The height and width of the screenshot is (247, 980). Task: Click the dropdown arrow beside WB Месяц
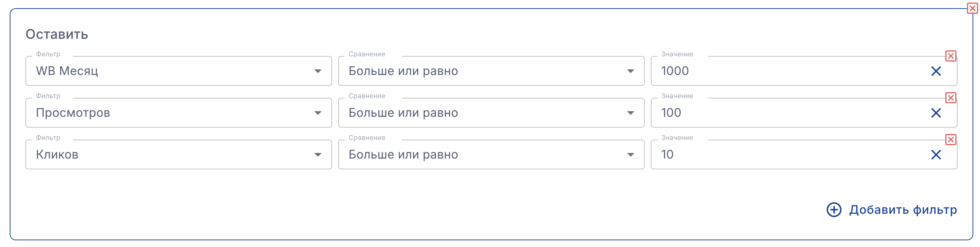point(318,71)
